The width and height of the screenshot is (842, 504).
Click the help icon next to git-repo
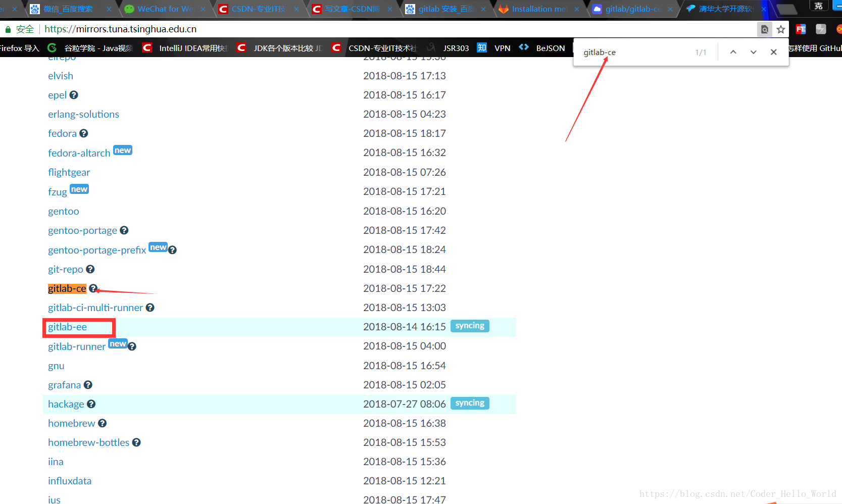pyautogui.click(x=90, y=269)
